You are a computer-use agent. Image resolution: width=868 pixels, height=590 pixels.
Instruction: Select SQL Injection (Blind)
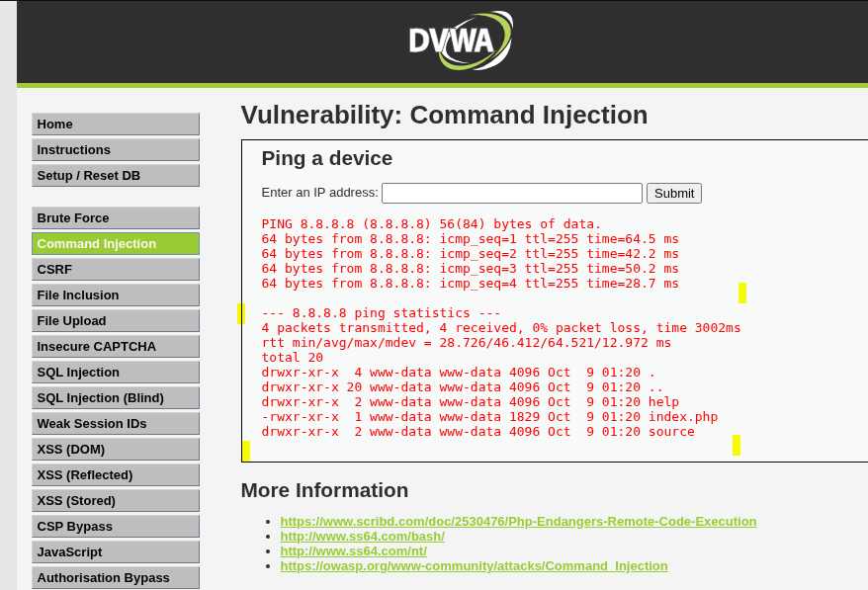(115, 398)
